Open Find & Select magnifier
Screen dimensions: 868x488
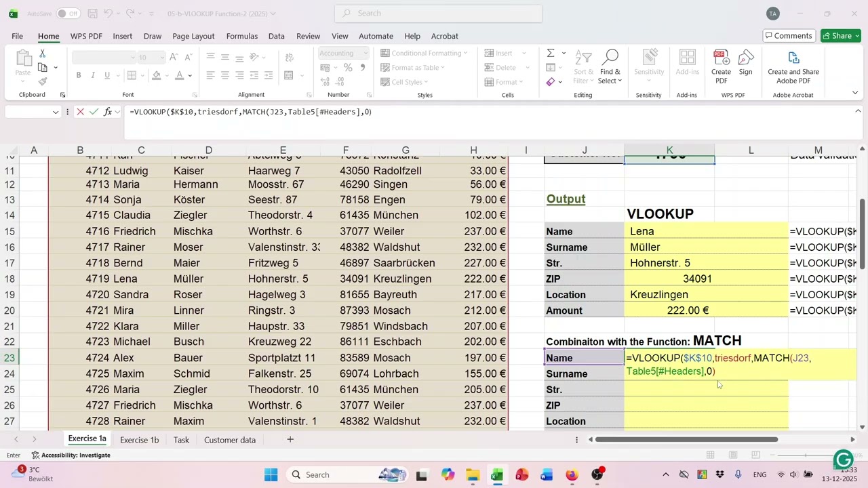(x=610, y=66)
